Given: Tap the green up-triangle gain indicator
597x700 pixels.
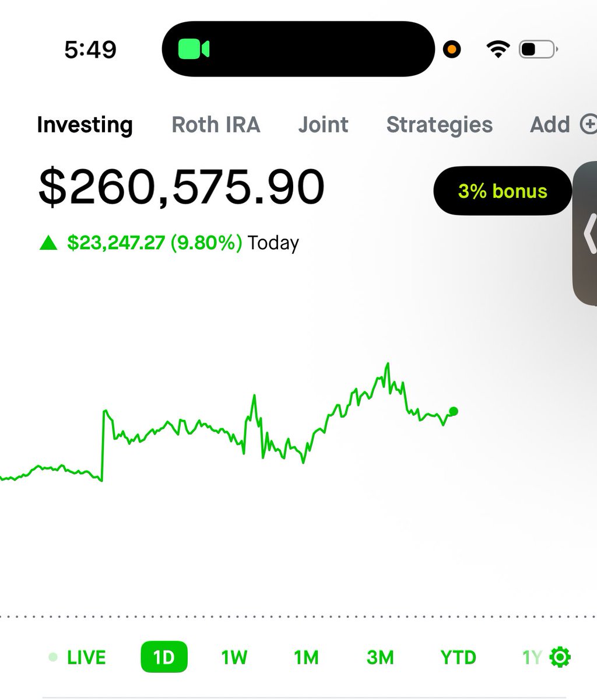Looking at the screenshot, I should 48,243.
